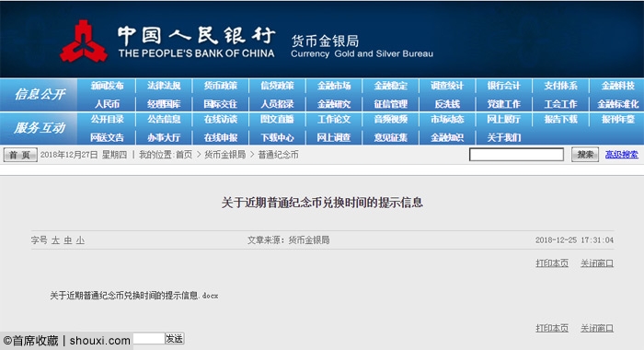Open the 高级搜索 advanced search link

point(621,155)
